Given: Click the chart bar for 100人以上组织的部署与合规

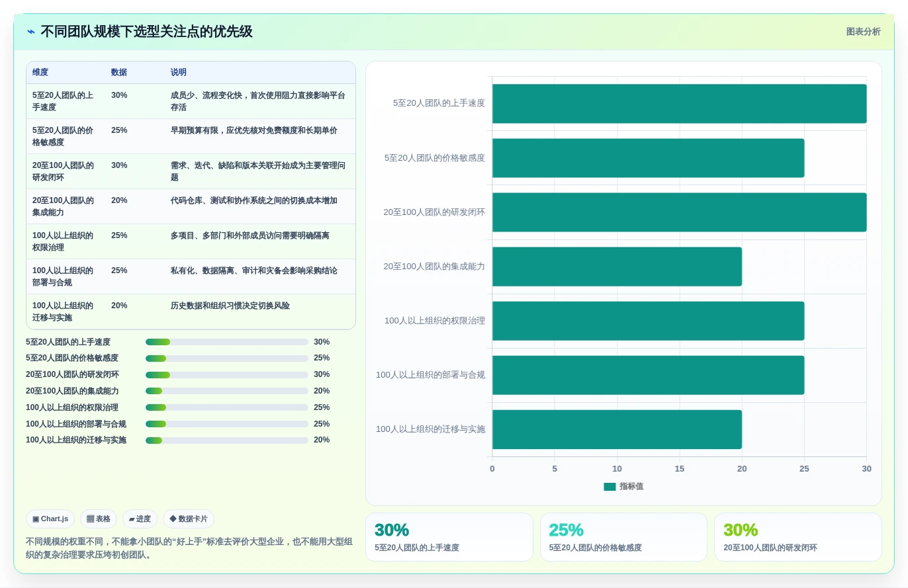Looking at the screenshot, I should [x=648, y=375].
